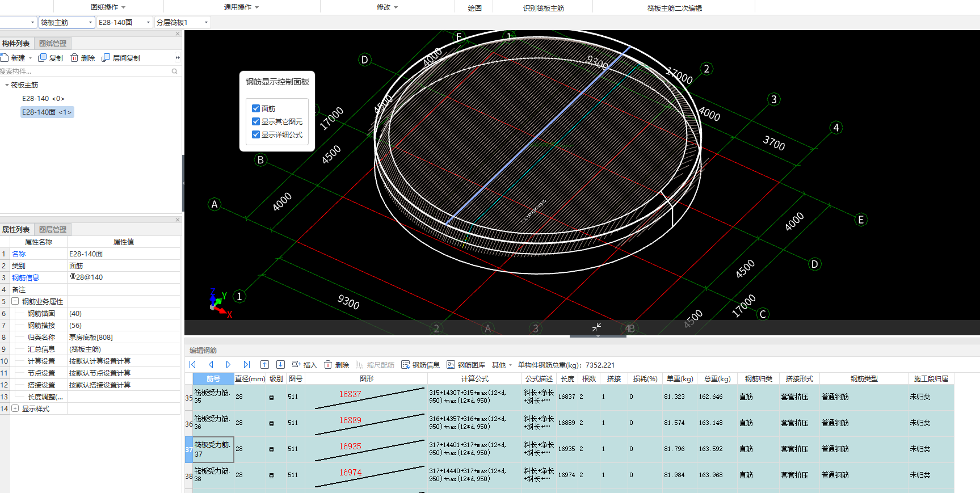This screenshot has height=493, width=980.
Task: Close the component list panel
Action: (178, 34)
